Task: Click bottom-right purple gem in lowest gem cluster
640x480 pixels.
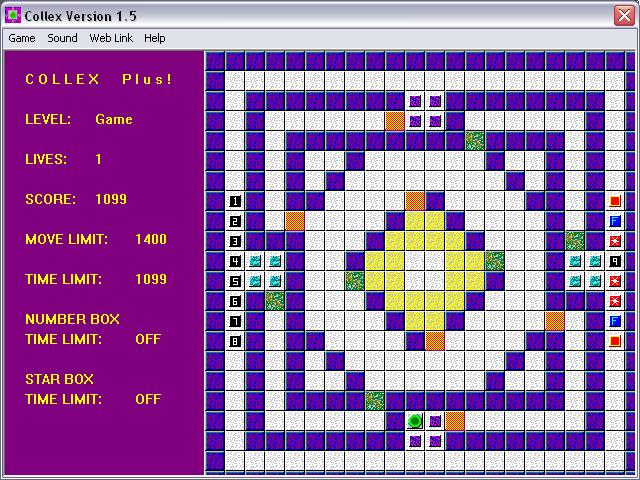Action: tap(435, 441)
